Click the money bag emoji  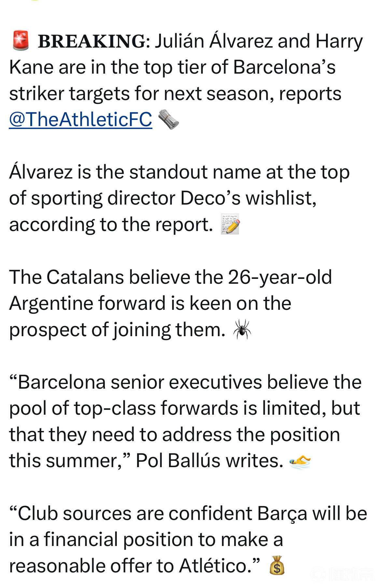(x=277, y=566)
